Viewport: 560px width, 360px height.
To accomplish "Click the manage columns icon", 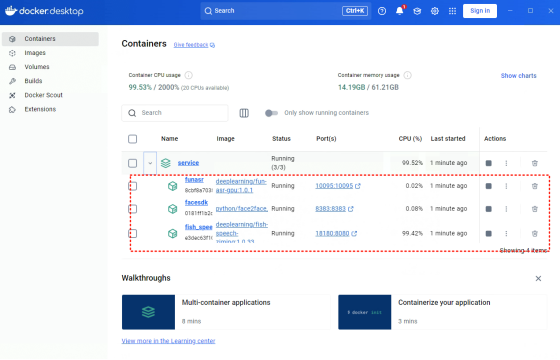I will [244, 113].
